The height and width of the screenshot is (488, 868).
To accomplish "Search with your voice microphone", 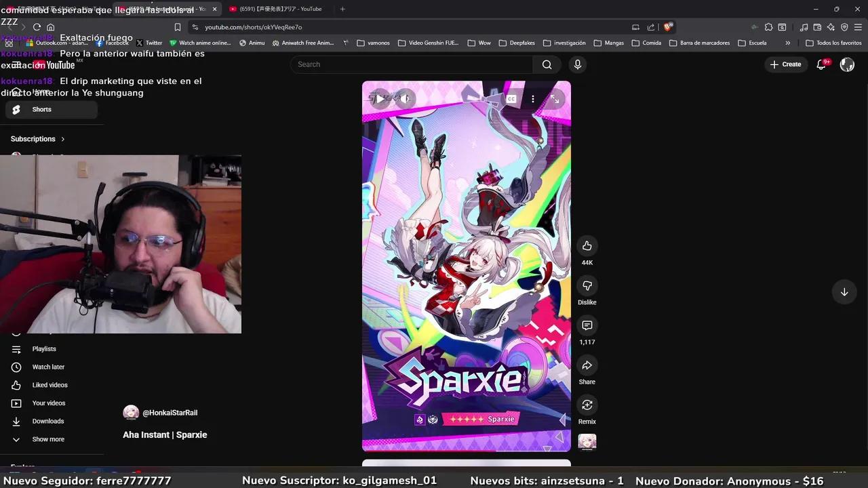I will (577, 64).
